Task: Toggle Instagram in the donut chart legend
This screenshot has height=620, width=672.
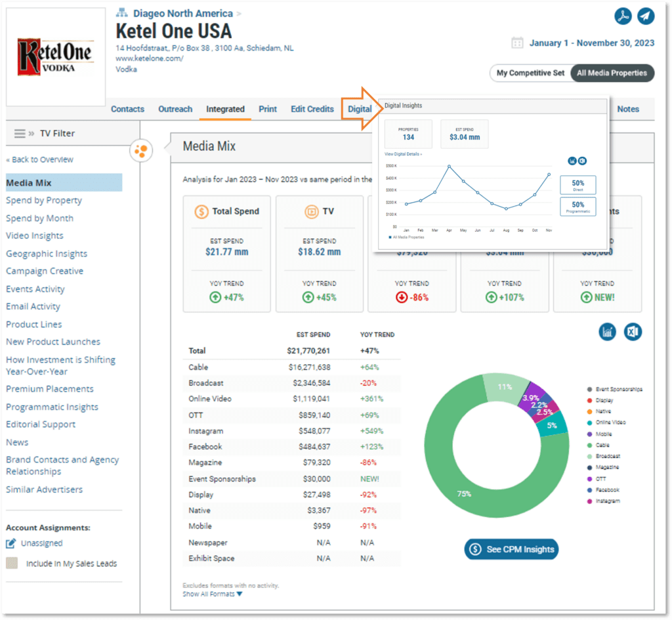Action: pos(604,501)
